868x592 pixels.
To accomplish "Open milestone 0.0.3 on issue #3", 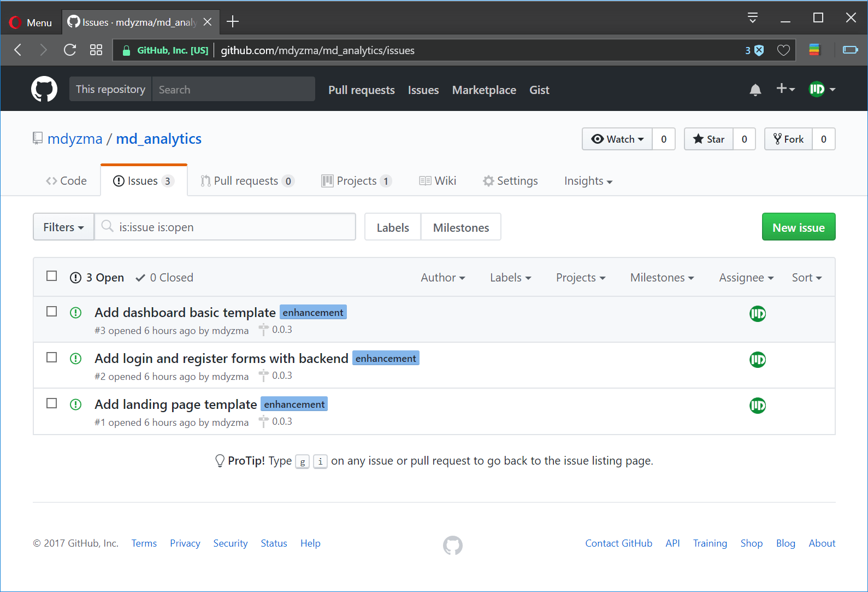I will (x=276, y=330).
